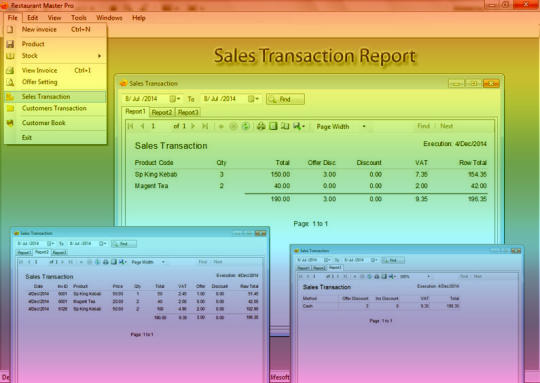Open the View menu
540x383 pixels.
point(54,18)
